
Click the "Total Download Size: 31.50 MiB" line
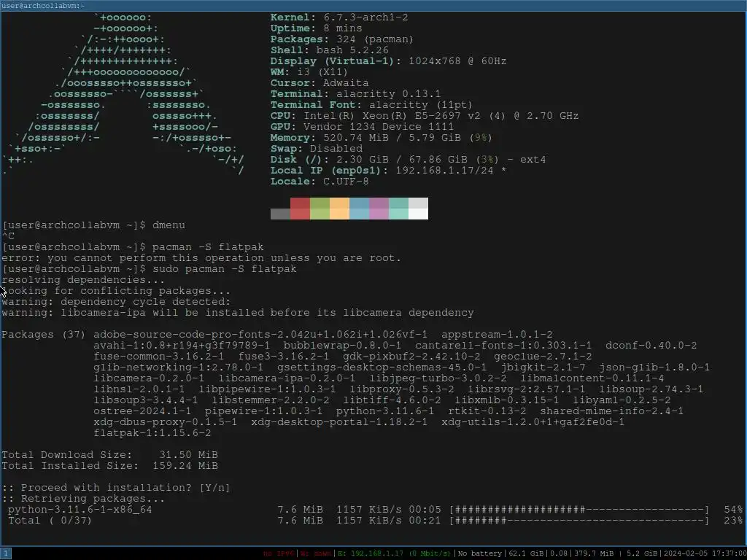point(110,455)
